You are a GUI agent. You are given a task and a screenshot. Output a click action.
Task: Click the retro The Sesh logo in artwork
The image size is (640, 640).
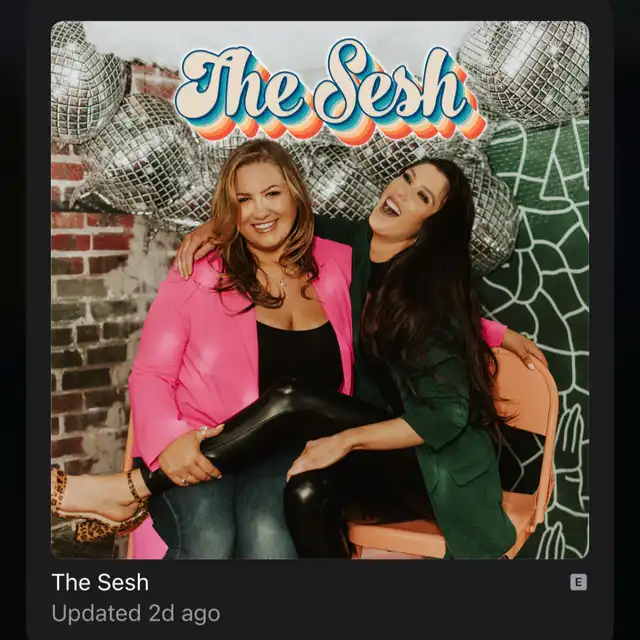pos(331,92)
